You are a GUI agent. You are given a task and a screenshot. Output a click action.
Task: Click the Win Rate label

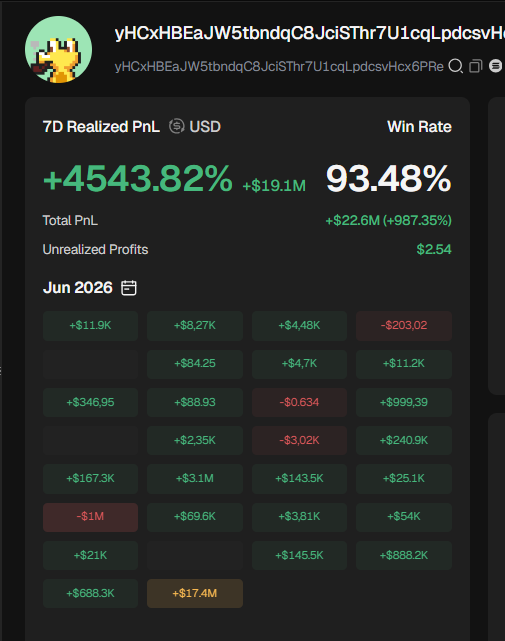click(419, 127)
